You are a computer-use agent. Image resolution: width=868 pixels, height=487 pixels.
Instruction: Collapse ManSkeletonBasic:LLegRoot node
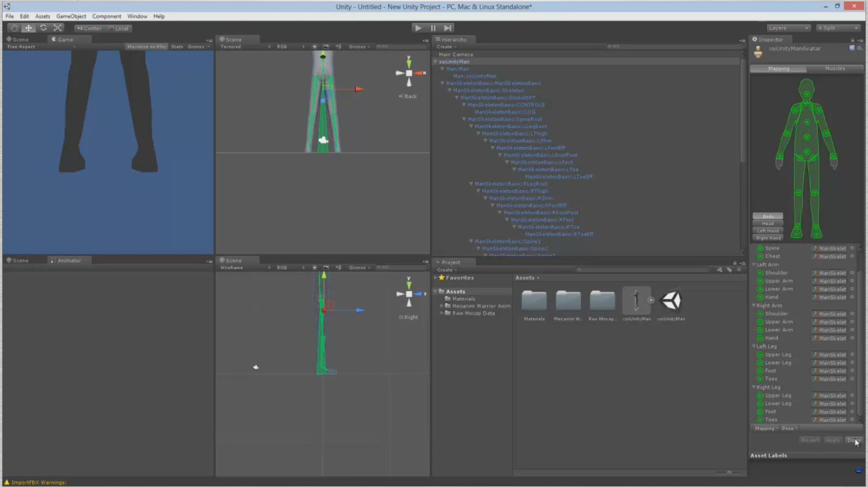pyautogui.click(x=471, y=126)
